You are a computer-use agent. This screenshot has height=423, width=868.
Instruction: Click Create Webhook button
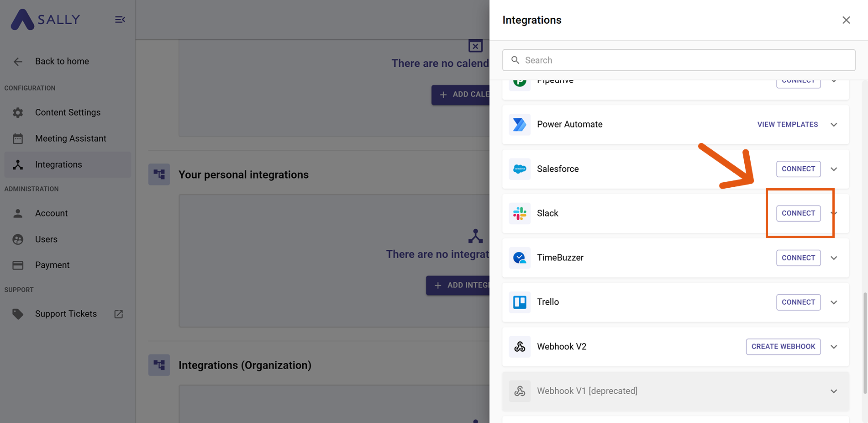point(783,347)
